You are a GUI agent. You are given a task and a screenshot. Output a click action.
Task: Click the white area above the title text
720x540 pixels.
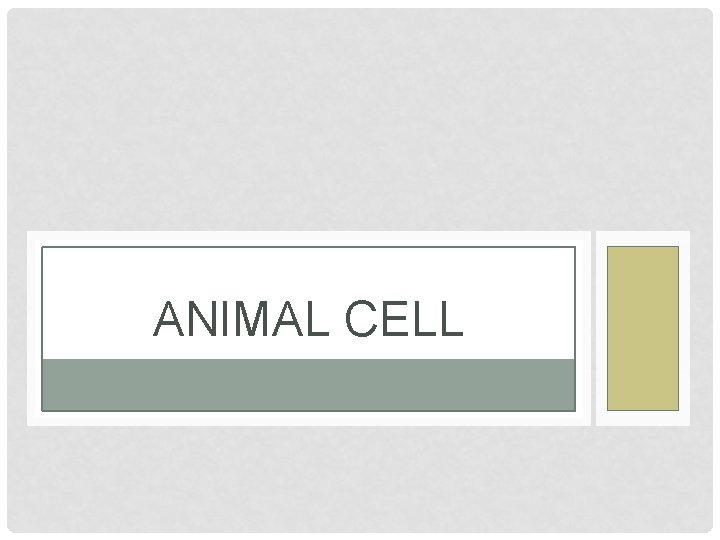coord(308,274)
